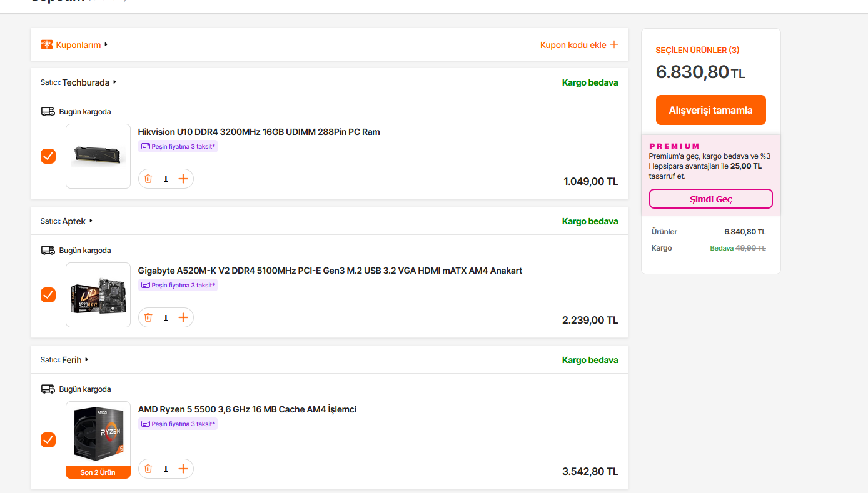
Task: Remove Gigabyte motherboard using trash icon
Action: (148, 317)
